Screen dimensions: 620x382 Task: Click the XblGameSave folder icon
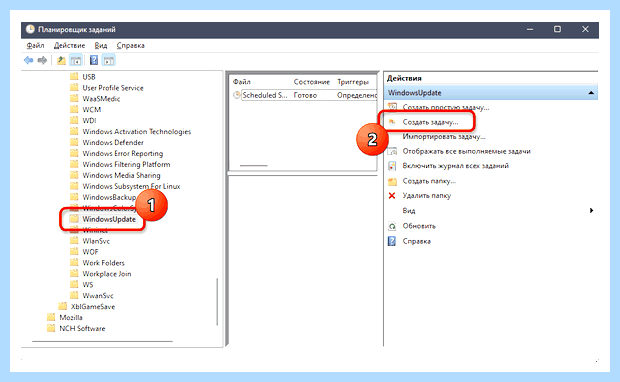[x=62, y=306]
